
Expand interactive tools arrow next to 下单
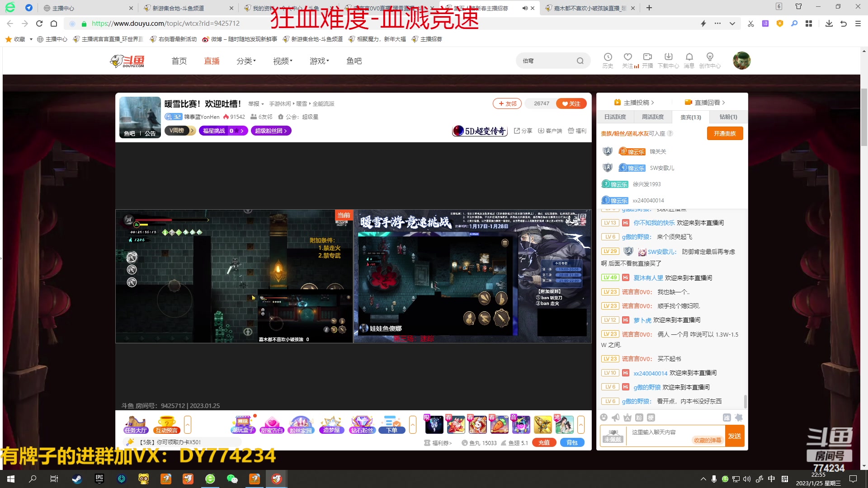click(413, 425)
